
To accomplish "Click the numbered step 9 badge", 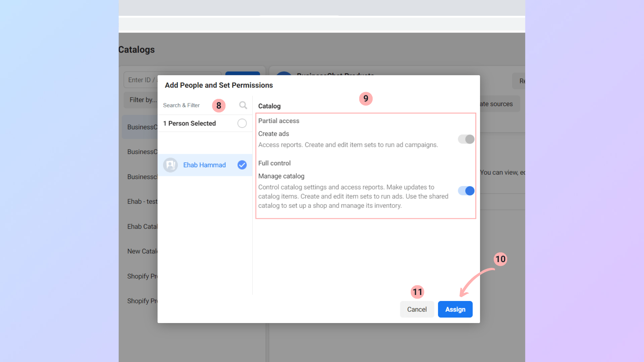I will (x=366, y=99).
